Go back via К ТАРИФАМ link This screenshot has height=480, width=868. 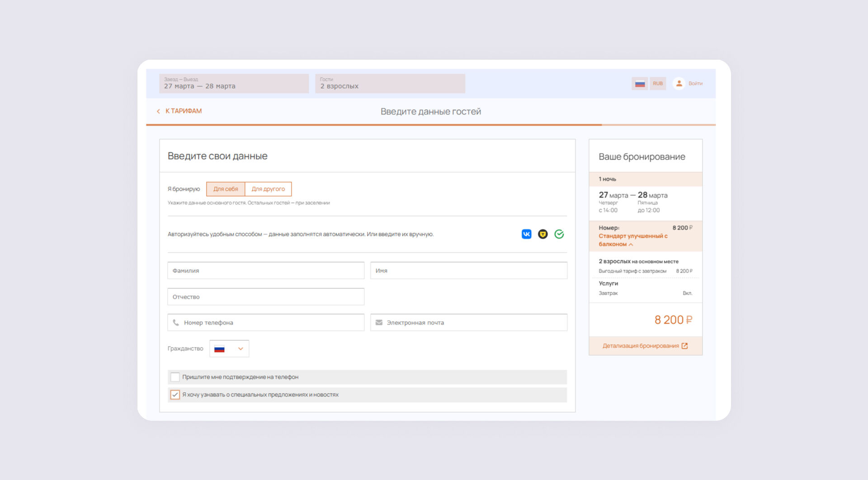[x=184, y=111]
